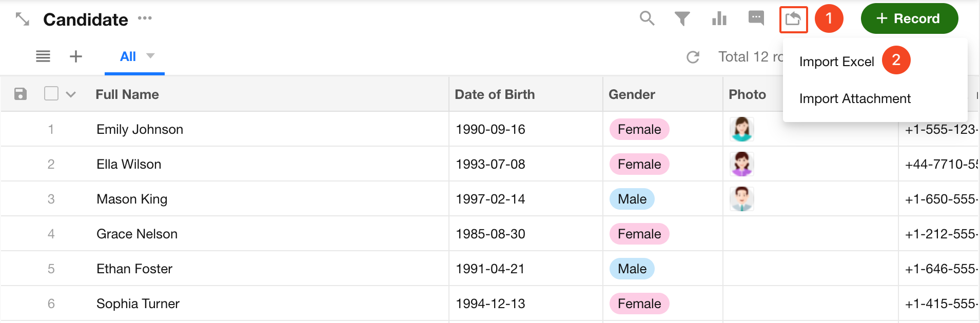Open the filter funnel icon
The width and height of the screenshot is (980, 323).
682,19
